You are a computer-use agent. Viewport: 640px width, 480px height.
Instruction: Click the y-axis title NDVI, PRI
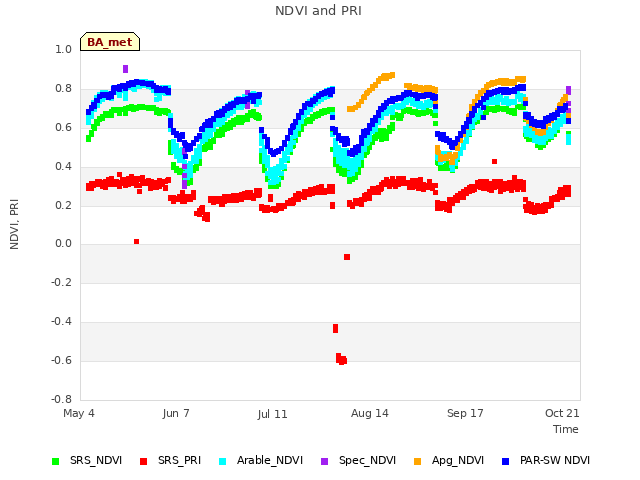[x=14, y=224]
